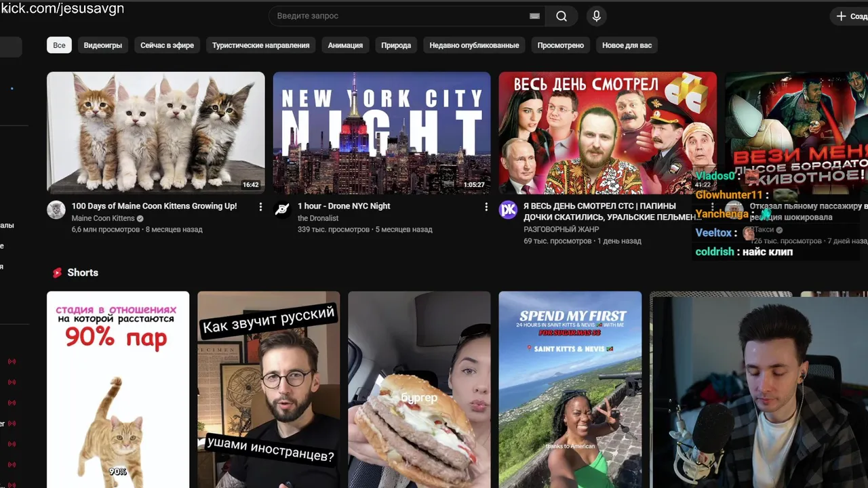Open РАЗГОВОРНЫЙ ЖАНР channel name link
Viewport: 868px width, 488px height.
click(561, 230)
